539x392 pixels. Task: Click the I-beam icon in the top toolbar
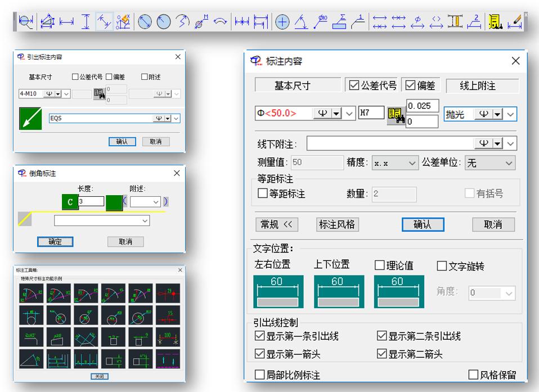pos(454,22)
